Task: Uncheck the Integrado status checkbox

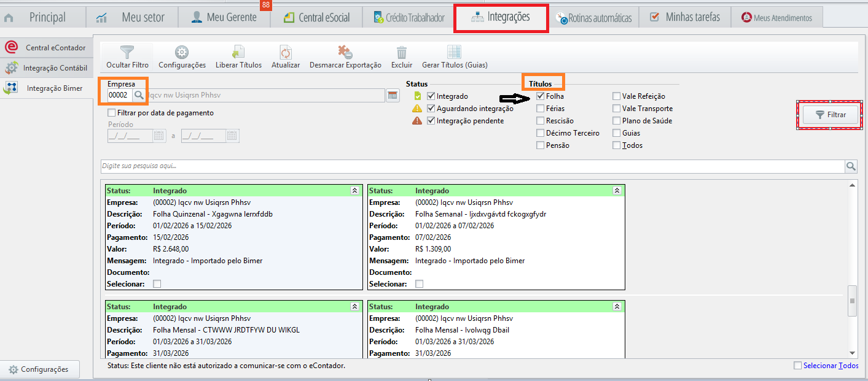Action: point(431,96)
